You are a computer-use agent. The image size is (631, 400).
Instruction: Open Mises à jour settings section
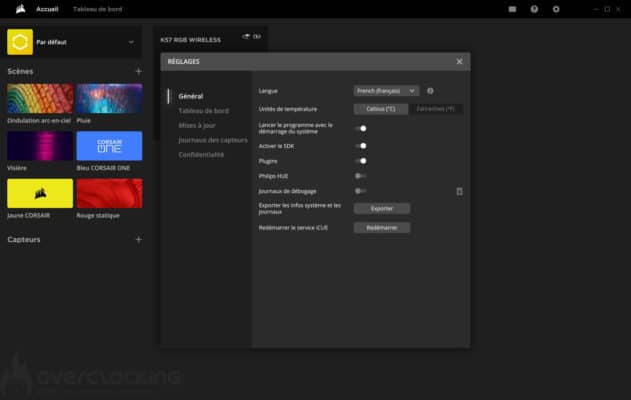point(197,125)
